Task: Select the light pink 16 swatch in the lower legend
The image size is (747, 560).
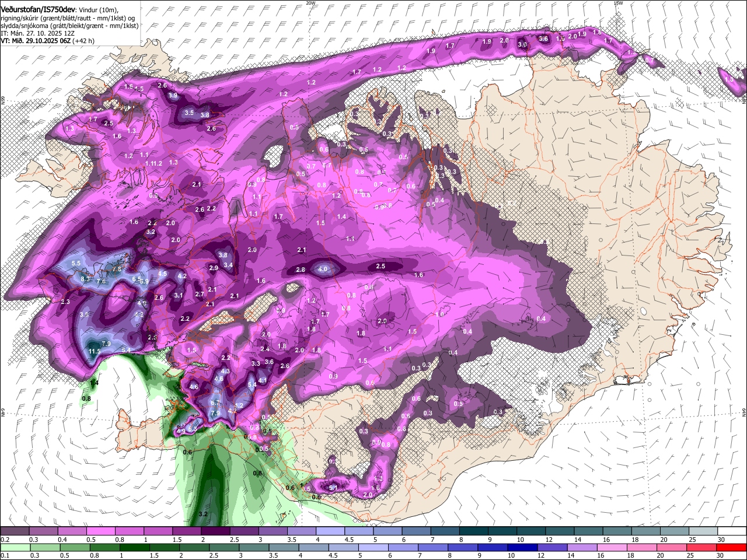Action: click(612, 547)
